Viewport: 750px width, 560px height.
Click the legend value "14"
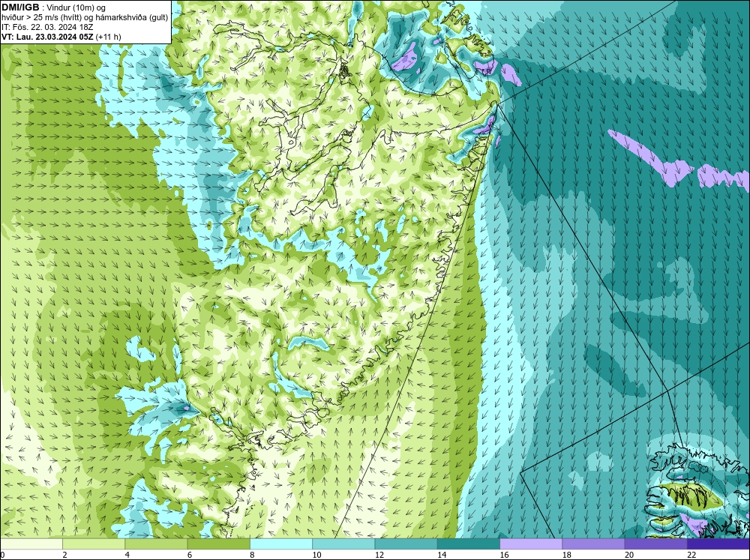pyautogui.click(x=442, y=555)
